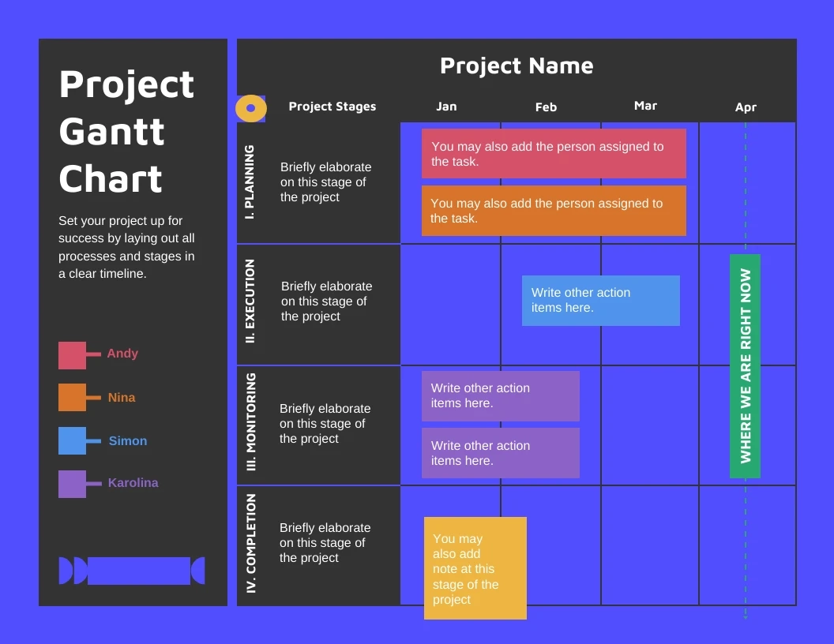Select the II. EXECUTION stage description text
This screenshot has width=834, height=644.
[x=327, y=301]
